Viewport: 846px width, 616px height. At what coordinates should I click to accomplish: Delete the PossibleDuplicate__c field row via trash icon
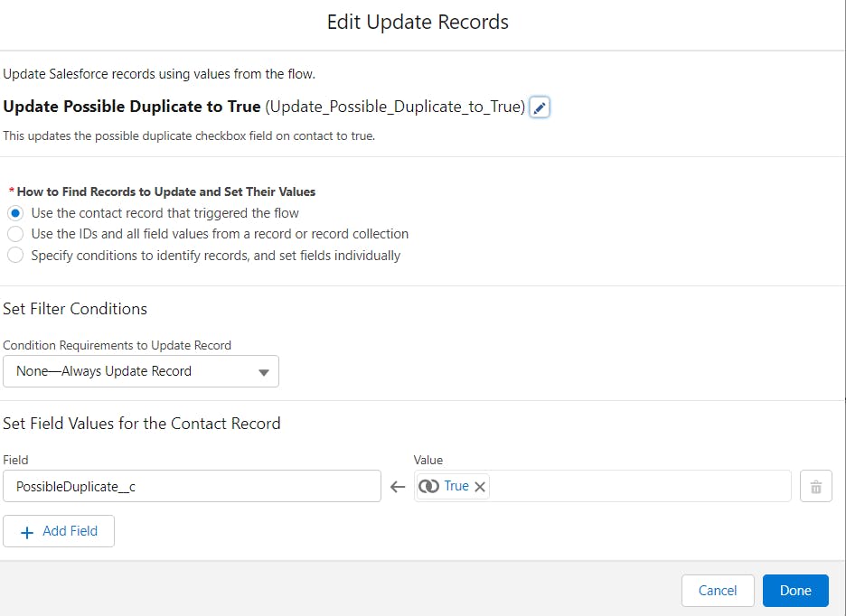816,487
